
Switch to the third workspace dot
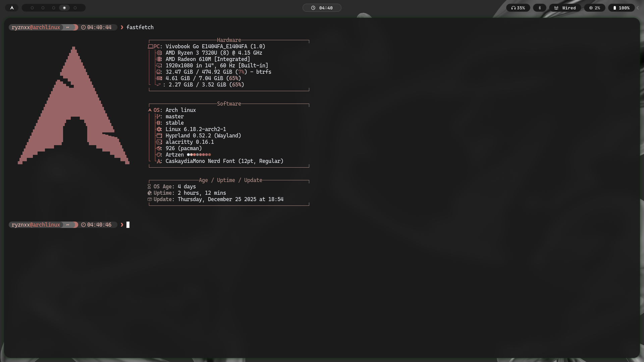pos(54,8)
